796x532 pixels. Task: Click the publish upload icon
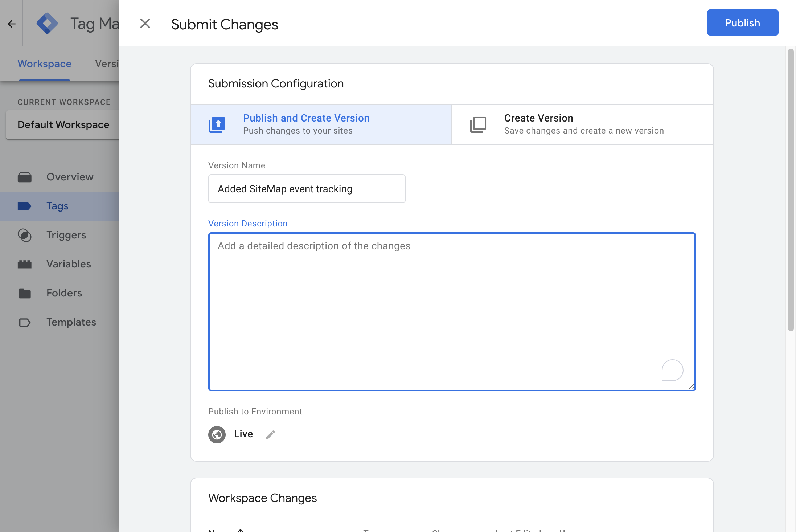click(x=217, y=125)
